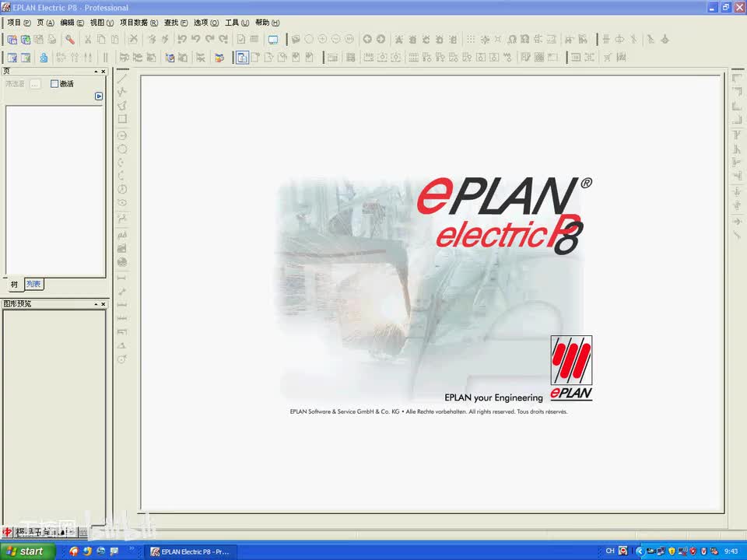747x560 pixels.
Task: Select the polyline drawing tool
Action: 122,92
